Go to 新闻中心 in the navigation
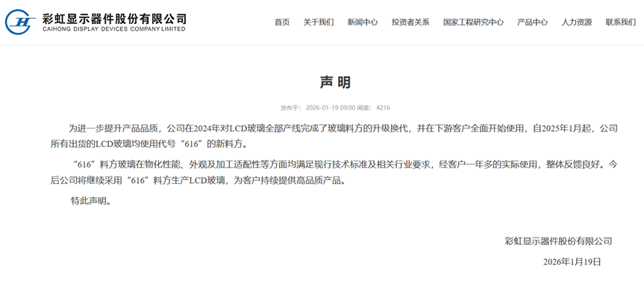Image resolution: width=644 pixels, height=284 pixels. 362,22
